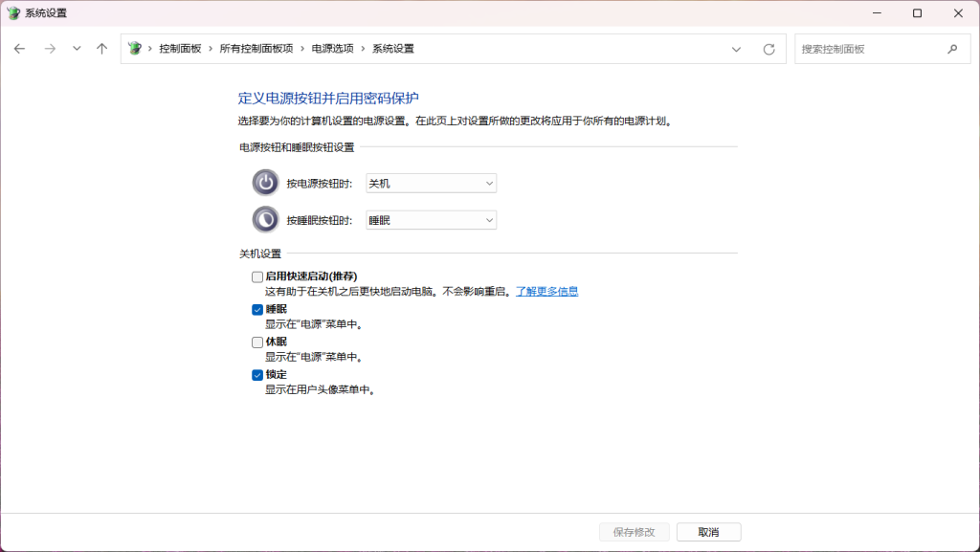Enable 启用快速启动(推荐) checkbox
Image resolution: width=980 pixels, height=552 pixels.
pyautogui.click(x=256, y=276)
